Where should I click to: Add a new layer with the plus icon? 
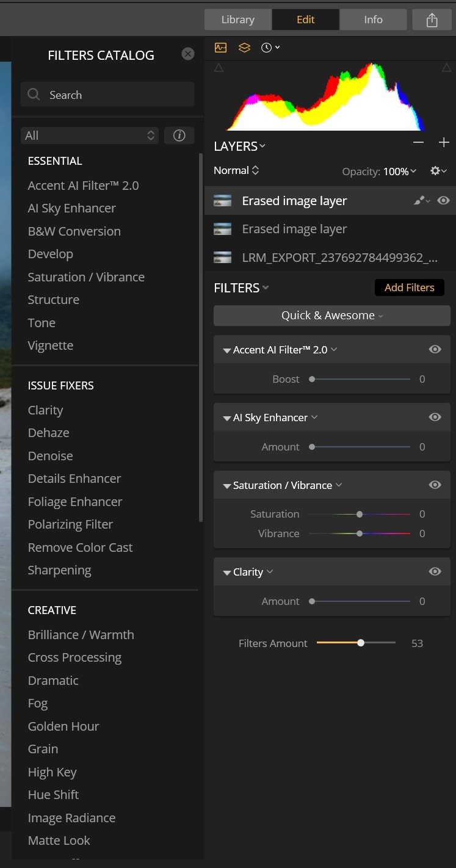click(444, 142)
